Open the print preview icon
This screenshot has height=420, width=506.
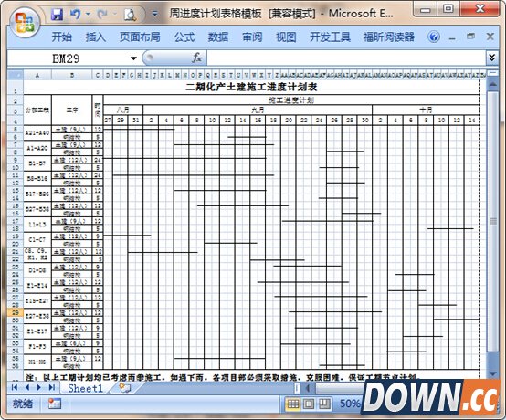click(x=131, y=15)
